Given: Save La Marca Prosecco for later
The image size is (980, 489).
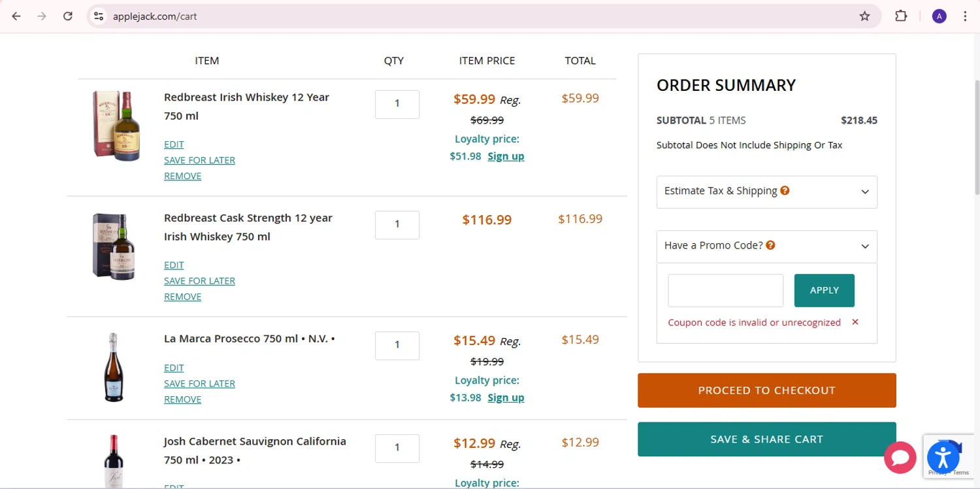Looking at the screenshot, I should point(199,384).
